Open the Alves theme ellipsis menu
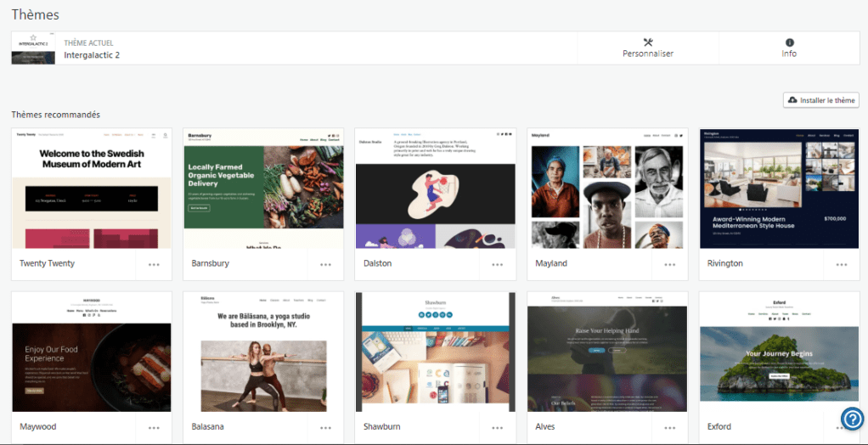The width and height of the screenshot is (868, 445). (x=669, y=427)
